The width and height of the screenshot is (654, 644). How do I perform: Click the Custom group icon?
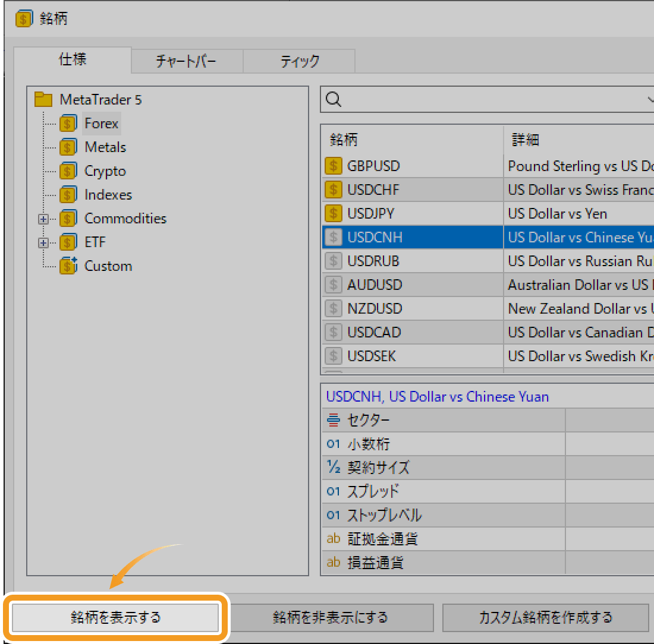(x=68, y=266)
